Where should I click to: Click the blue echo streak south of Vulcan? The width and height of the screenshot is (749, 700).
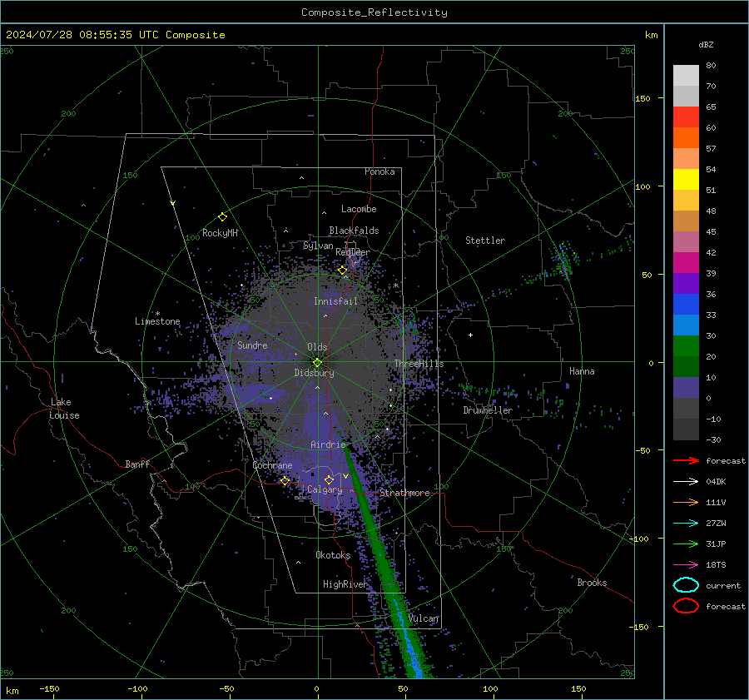coord(412,652)
